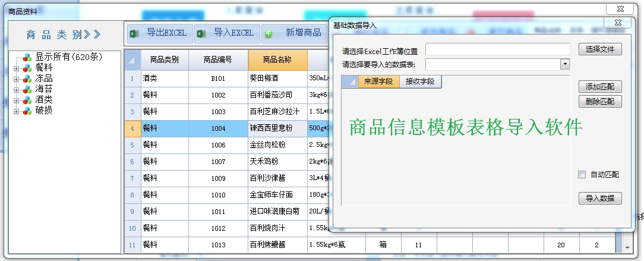The image size is (644, 261).
Task: Close the 基础数据导入 dialog
Action: tap(617, 23)
